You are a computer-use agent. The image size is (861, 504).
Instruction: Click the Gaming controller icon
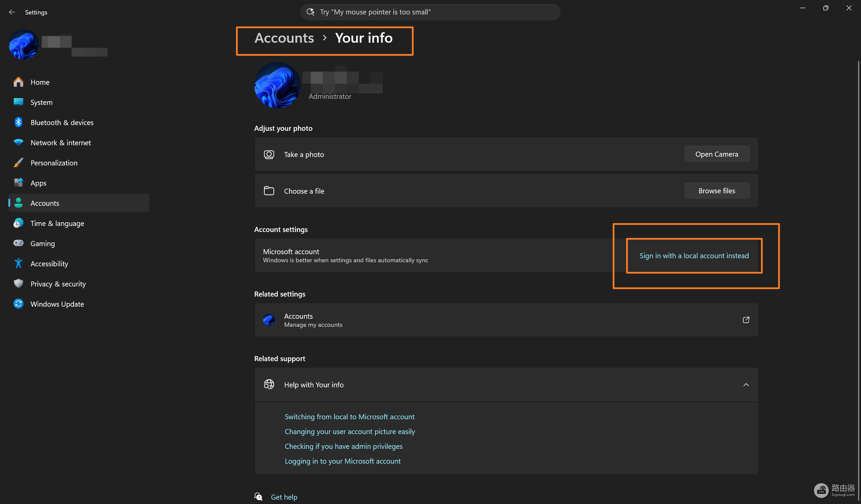(18, 243)
